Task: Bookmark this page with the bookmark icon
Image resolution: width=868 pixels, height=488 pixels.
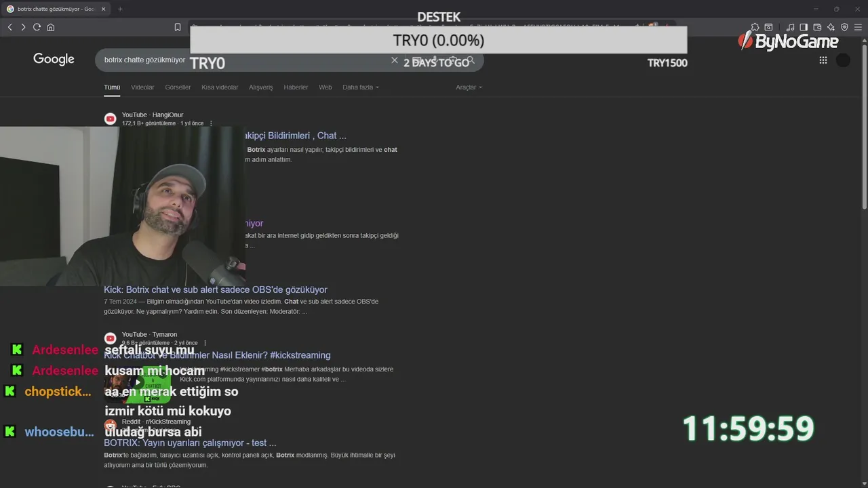Action: (x=178, y=27)
